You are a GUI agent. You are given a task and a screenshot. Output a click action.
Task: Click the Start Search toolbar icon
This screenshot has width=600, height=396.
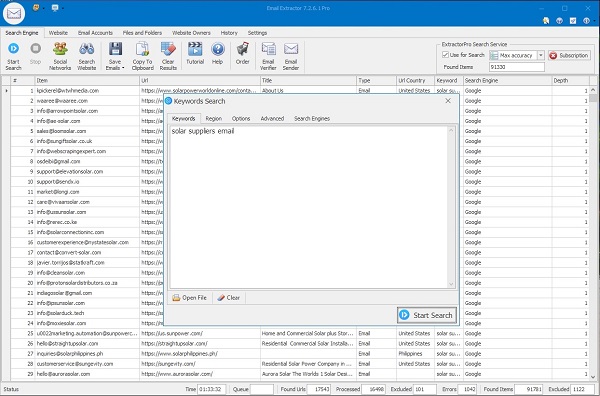coord(13,49)
